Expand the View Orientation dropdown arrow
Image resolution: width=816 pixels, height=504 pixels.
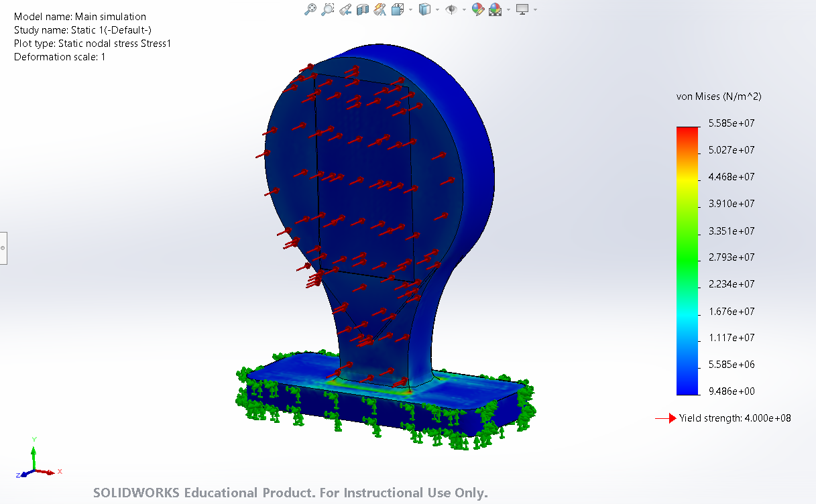(x=410, y=9)
